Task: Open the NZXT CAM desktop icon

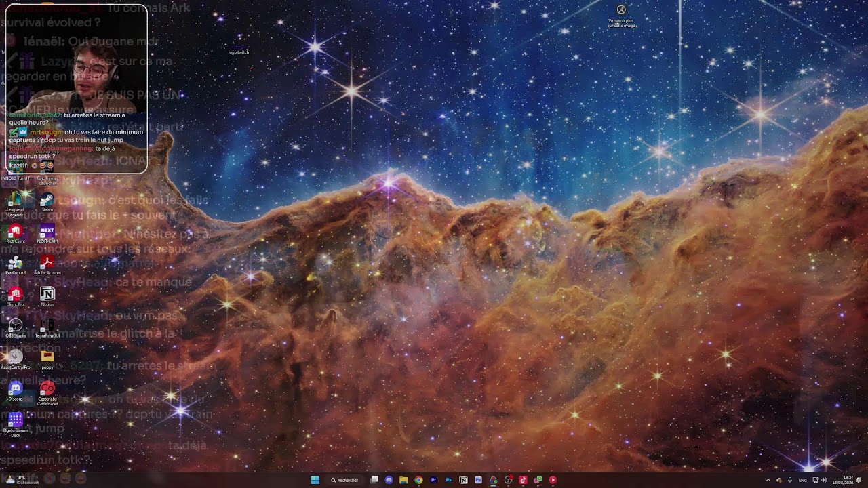Action: point(47,234)
